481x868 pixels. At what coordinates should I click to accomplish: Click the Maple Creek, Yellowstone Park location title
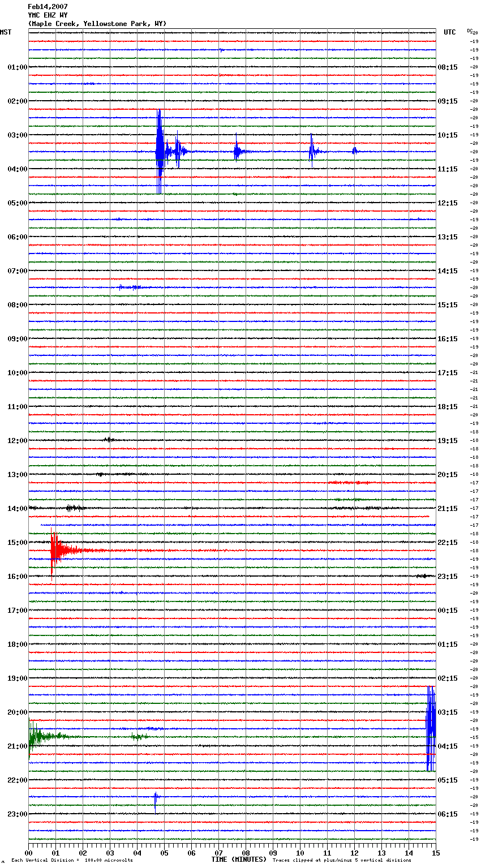coord(97,24)
